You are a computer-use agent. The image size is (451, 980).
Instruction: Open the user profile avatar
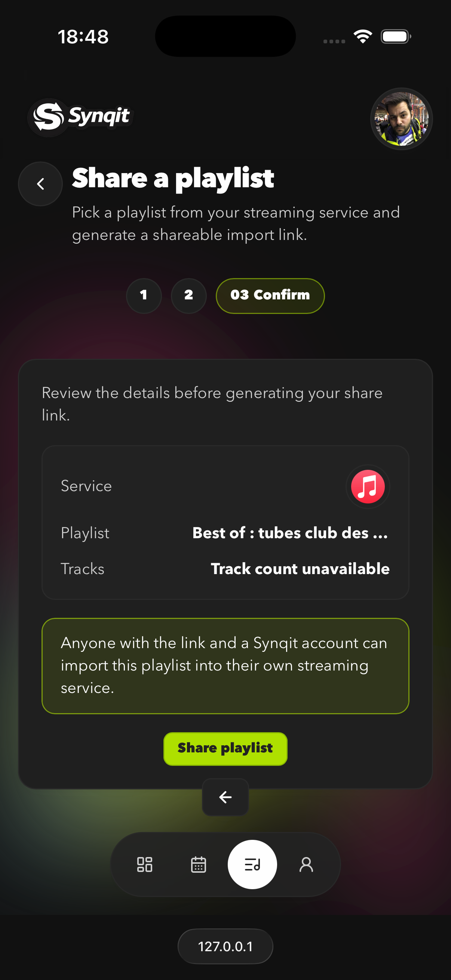[401, 119]
